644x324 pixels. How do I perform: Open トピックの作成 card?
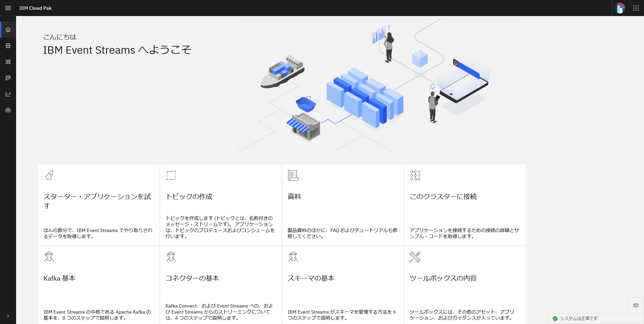221,205
